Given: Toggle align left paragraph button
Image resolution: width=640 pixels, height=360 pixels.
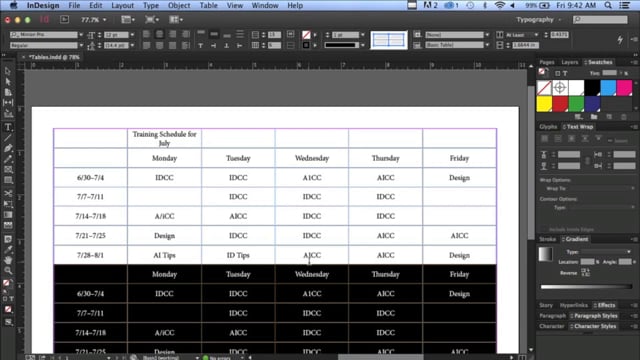Looking at the screenshot, I should 146,34.
